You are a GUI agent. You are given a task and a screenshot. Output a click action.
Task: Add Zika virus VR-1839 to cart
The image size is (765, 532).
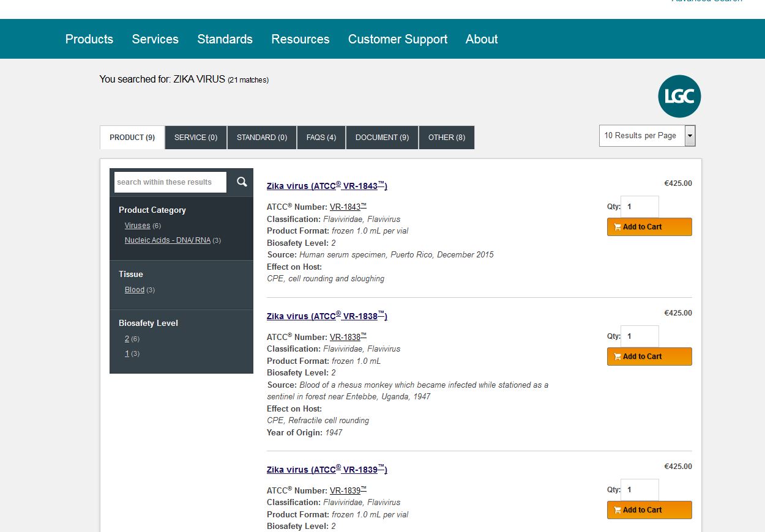[x=649, y=510]
